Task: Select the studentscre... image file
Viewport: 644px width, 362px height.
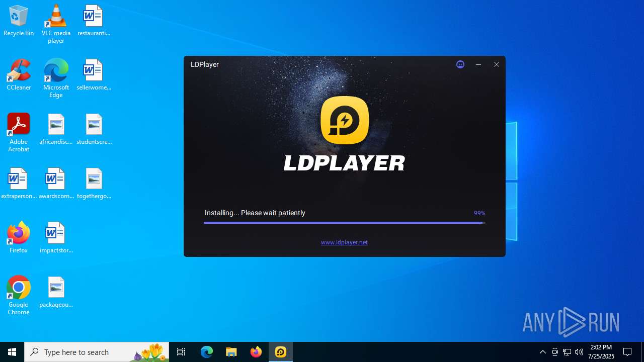Action: (94, 130)
